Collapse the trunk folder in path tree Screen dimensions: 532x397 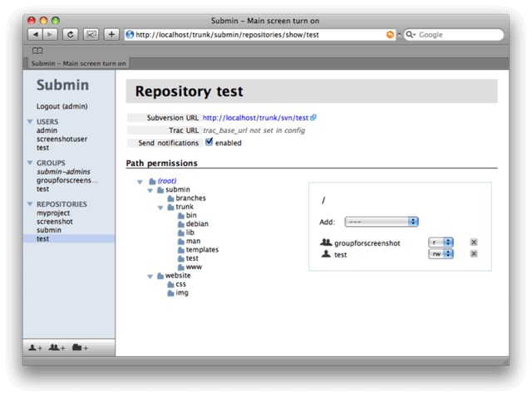(160, 208)
